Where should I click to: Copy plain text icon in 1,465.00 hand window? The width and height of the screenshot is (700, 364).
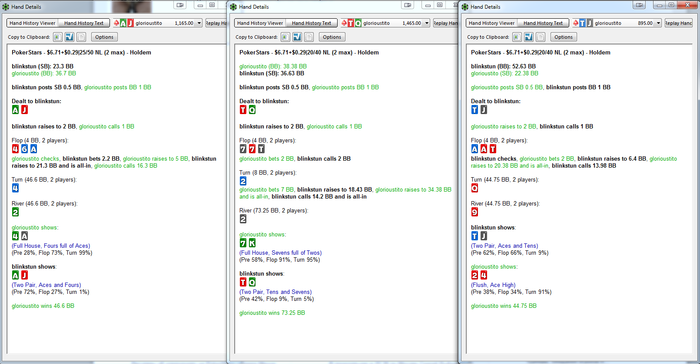coord(308,37)
